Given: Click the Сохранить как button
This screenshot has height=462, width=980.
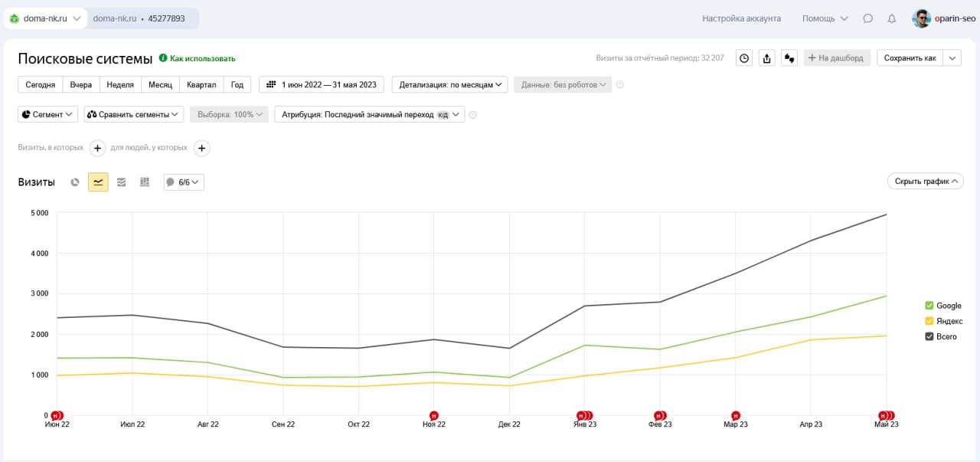Looking at the screenshot, I should point(910,58).
